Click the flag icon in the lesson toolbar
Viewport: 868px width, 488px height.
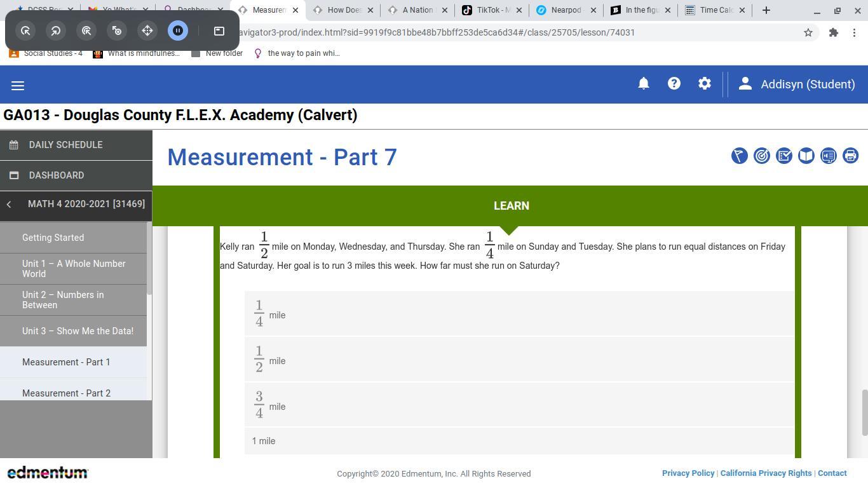coord(739,156)
